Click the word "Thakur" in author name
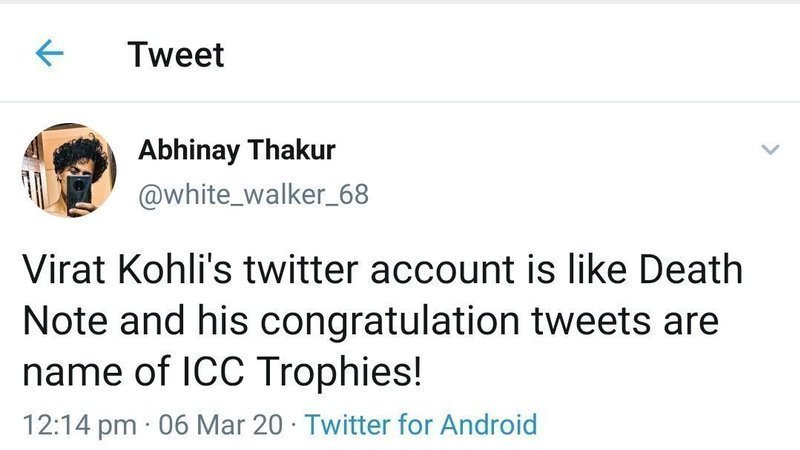Screen dimensions: 800x450 292,150
